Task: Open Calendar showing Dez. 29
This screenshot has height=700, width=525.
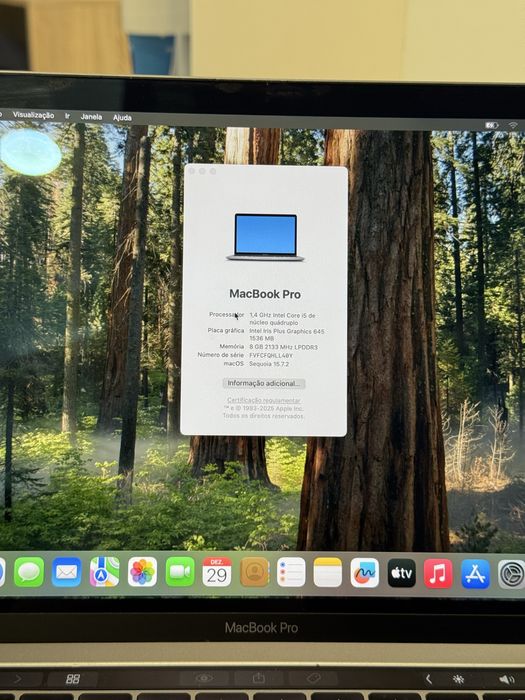Action: click(217, 572)
